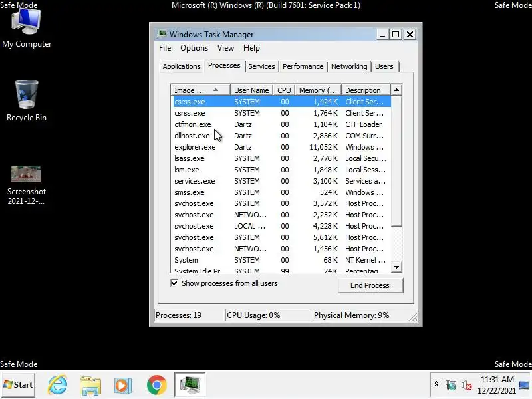
Task: Open Windows Explorer folder icon in taskbar
Action: coord(90,385)
